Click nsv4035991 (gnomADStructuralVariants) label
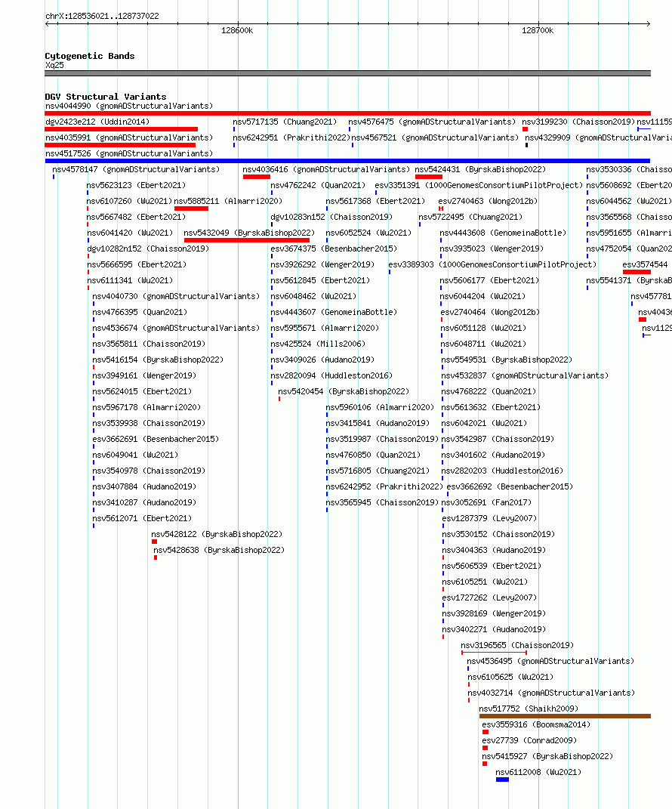Image resolution: width=672 pixels, height=809 pixels. point(129,137)
